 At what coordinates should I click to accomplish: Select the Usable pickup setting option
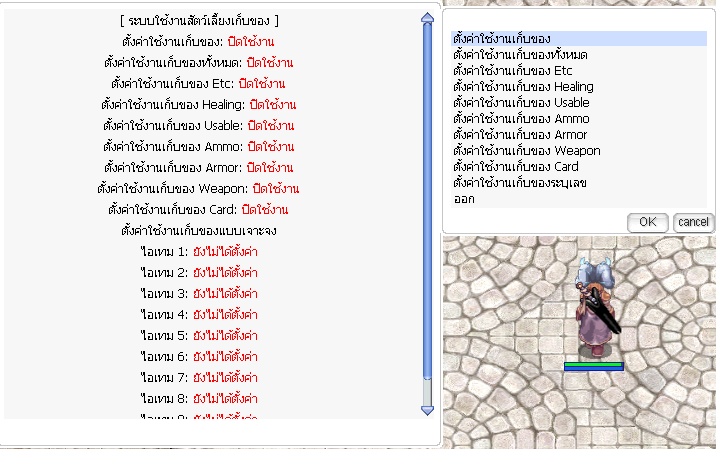tap(520, 103)
